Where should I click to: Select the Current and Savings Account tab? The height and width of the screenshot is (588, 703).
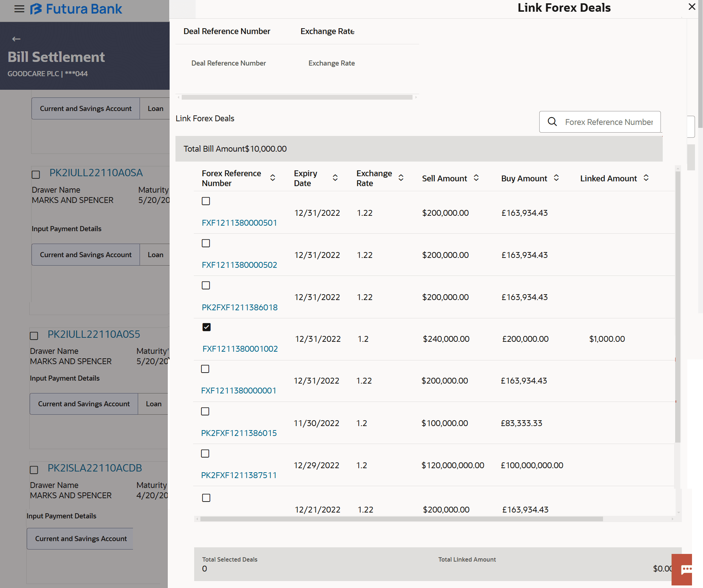coord(86,108)
